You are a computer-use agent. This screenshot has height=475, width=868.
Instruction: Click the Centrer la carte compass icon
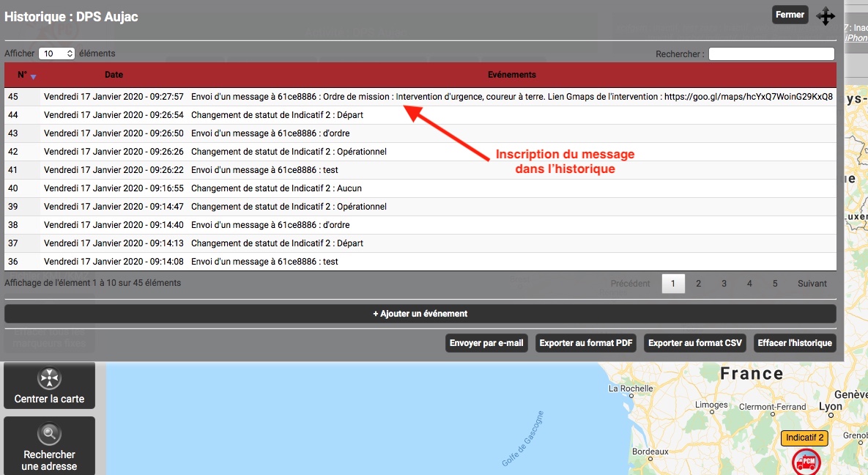click(x=49, y=378)
